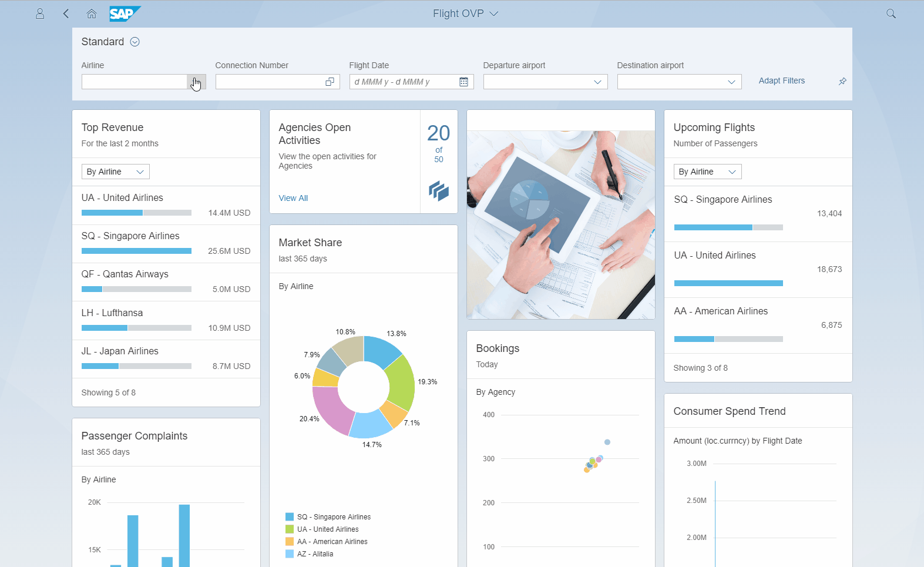The width and height of the screenshot is (924, 567).
Task: Open the Bookings card header
Action: click(561, 355)
